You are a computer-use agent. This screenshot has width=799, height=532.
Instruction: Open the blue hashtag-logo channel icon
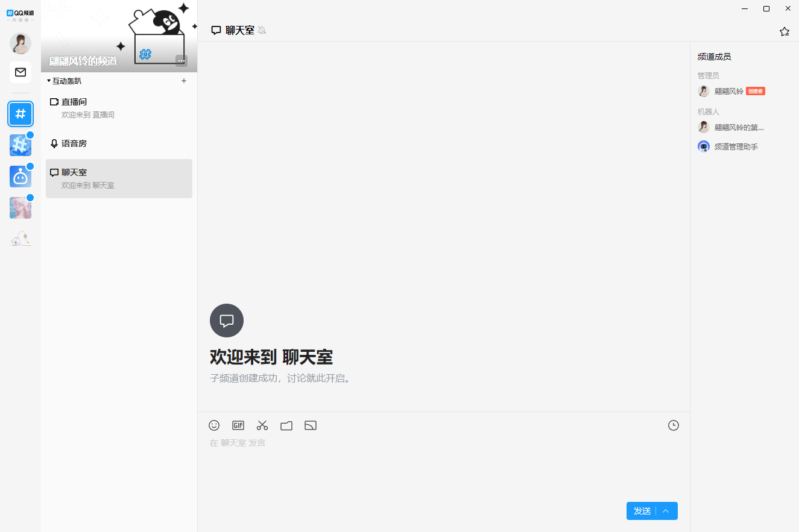[x=21, y=145]
